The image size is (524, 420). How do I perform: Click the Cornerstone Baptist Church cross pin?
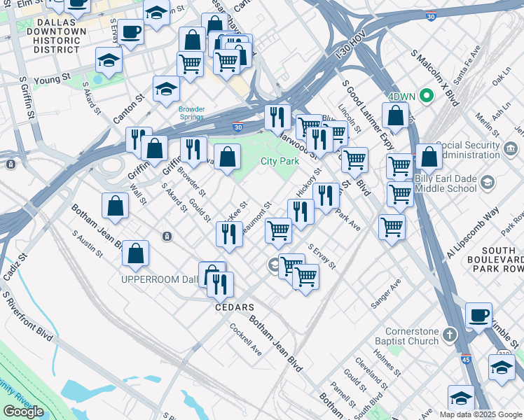450,335
